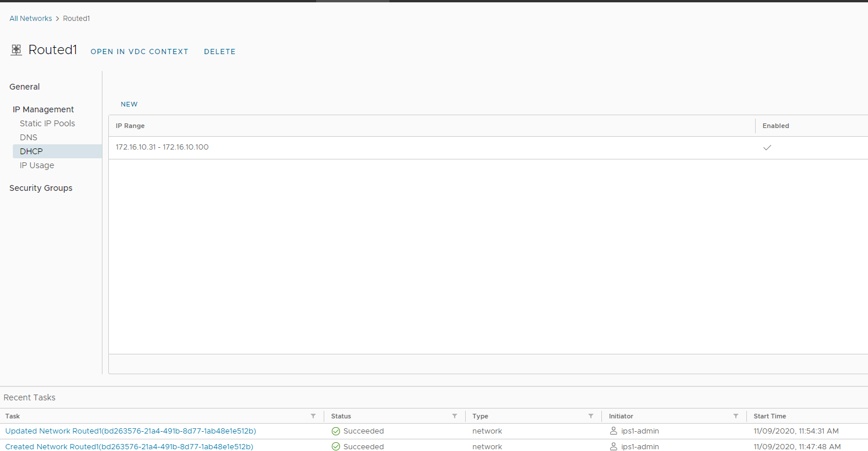This screenshot has height=451, width=868.
Task: Click the Task column filter icon
Action: (313, 416)
